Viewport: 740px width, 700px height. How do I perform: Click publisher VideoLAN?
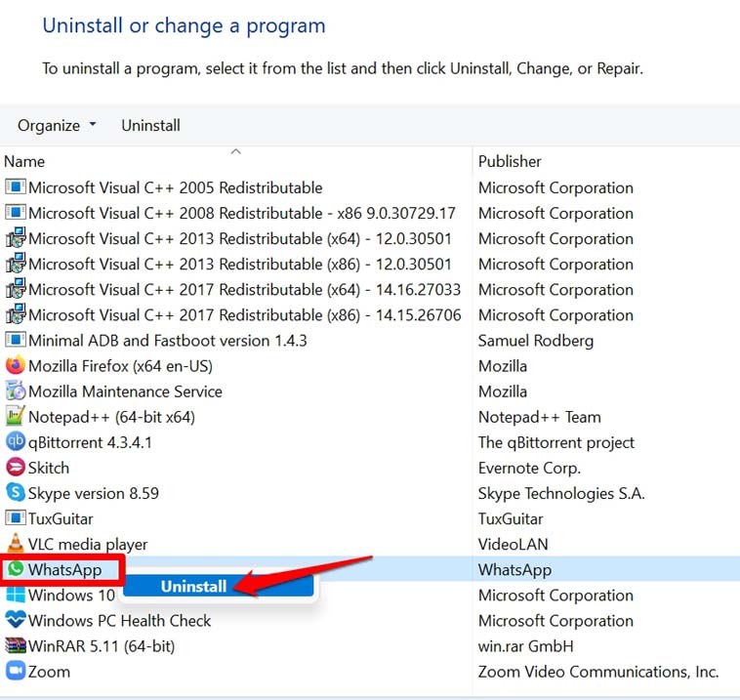point(513,545)
